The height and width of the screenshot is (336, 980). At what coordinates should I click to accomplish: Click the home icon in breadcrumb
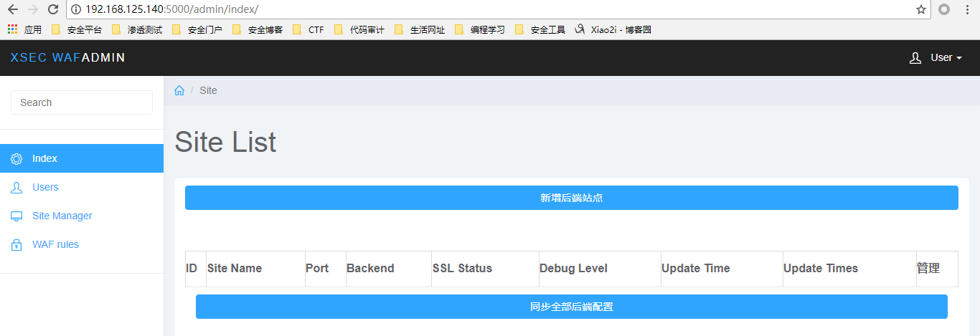[179, 90]
